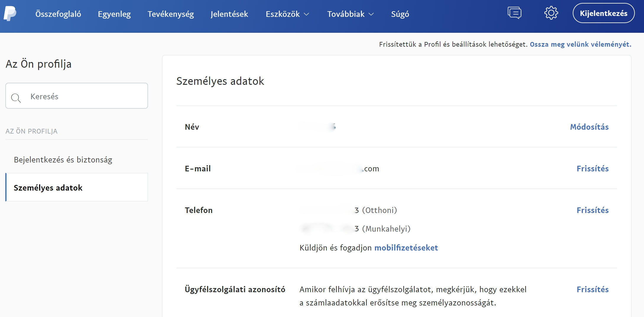The width and height of the screenshot is (644, 317).
Task: Click Frissítés in the Telefon row
Action: [592, 210]
